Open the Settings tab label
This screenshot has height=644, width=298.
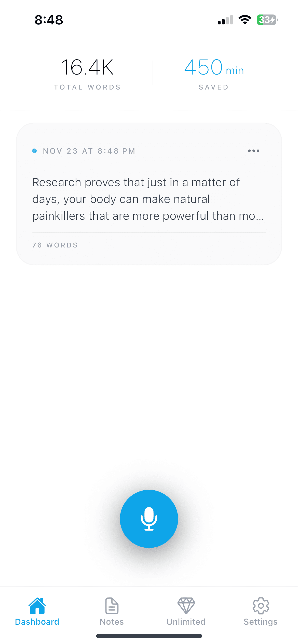tap(261, 622)
